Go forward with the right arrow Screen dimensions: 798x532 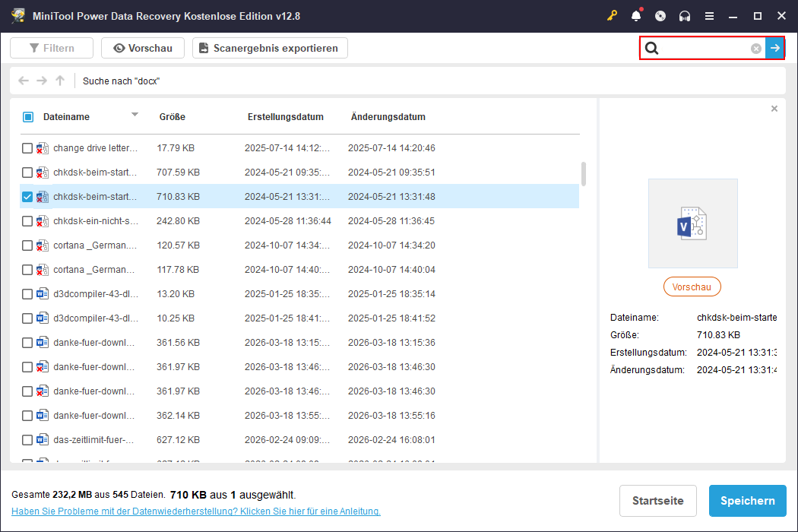pyautogui.click(x=42, y=81)
